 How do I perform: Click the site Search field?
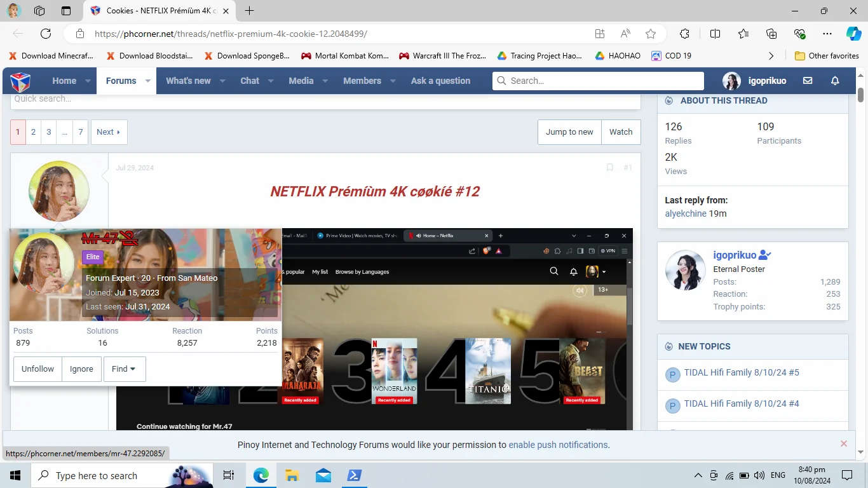(x=598, y=81)
